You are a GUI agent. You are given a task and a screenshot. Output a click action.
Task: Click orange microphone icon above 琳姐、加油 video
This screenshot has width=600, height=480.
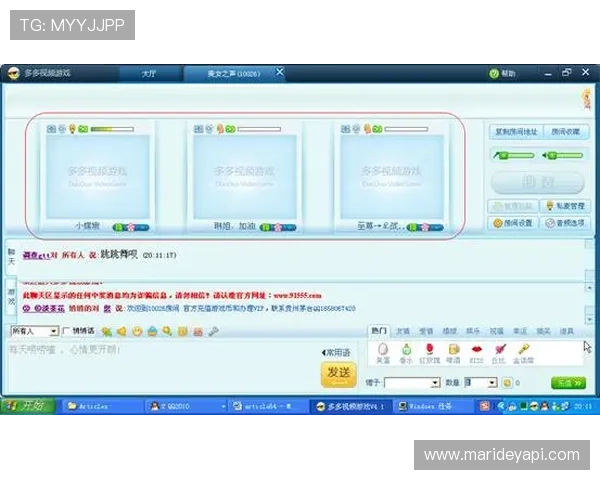(x=220, y=129)
